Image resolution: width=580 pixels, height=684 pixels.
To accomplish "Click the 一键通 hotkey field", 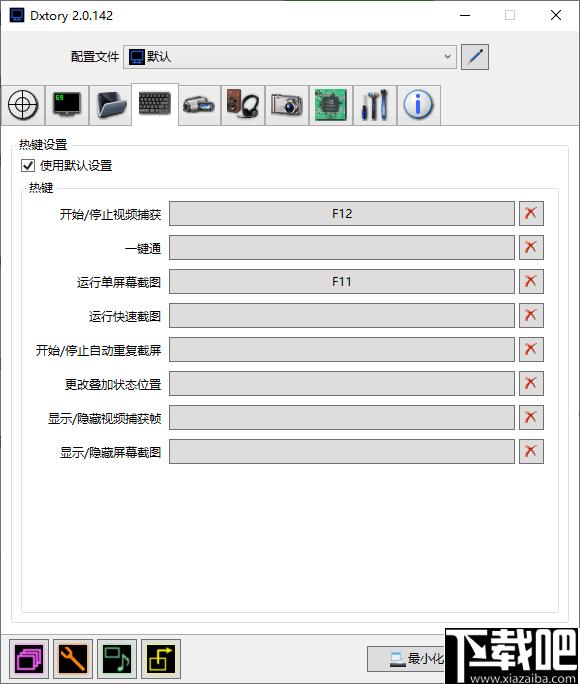I will [342, 247].
